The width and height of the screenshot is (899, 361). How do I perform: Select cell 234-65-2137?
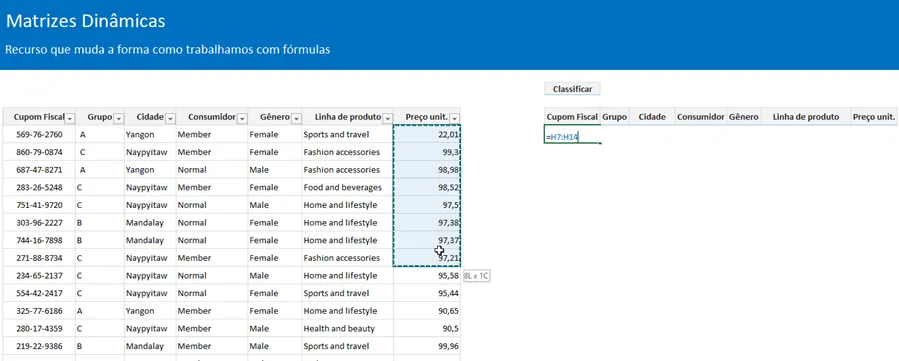(x=39, y=276)
